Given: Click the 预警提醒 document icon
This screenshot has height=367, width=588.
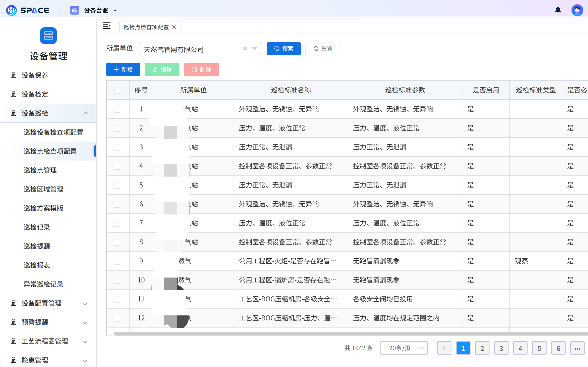Looking at the screenshot, I should [13, 322].
